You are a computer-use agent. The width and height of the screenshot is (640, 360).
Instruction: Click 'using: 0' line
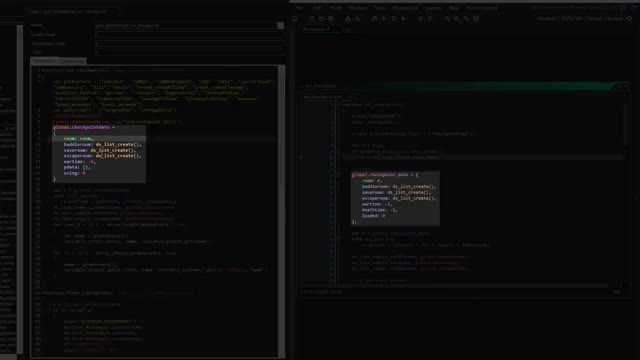click(75, 173)
